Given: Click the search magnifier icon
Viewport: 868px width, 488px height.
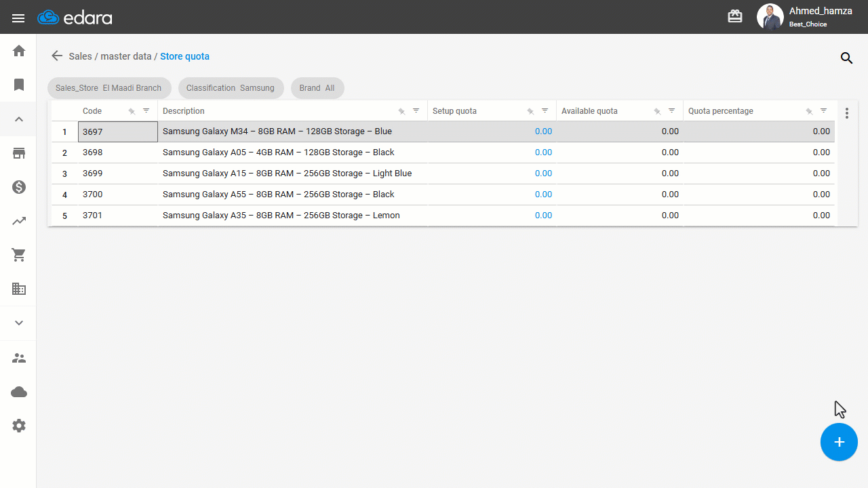Looking at the screenshot, I should (x=846, y=58).
